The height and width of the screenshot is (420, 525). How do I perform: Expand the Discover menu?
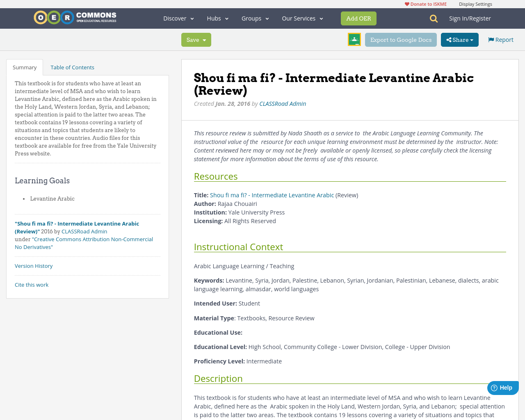[x=178, y=18]
